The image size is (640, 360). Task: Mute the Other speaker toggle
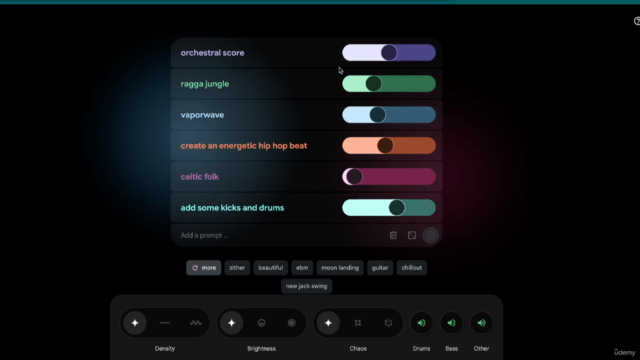pos(481,323)
